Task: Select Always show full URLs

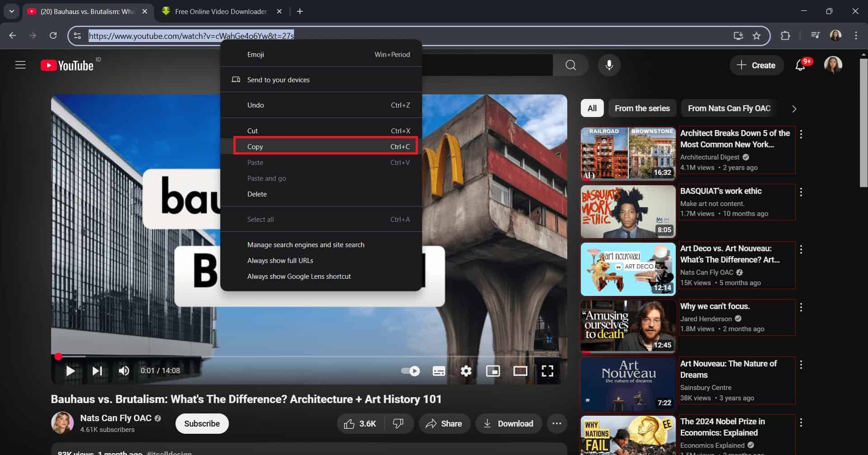Action: click(x=321, y=260)
